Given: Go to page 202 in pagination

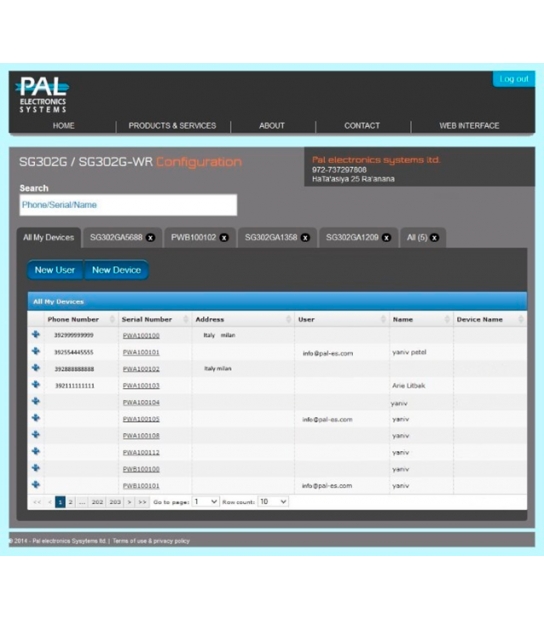Looking at the screenshot, I should tap(97, 502).
